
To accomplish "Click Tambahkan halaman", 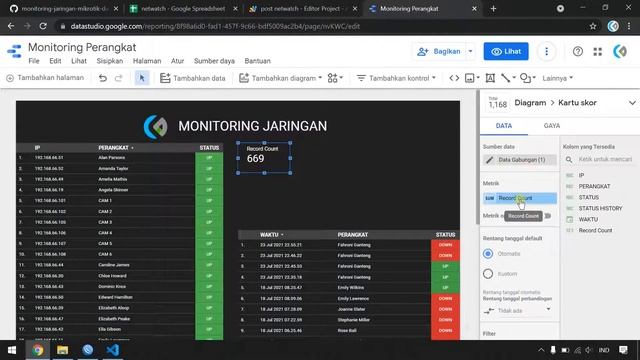I will (x=45, y=78).
